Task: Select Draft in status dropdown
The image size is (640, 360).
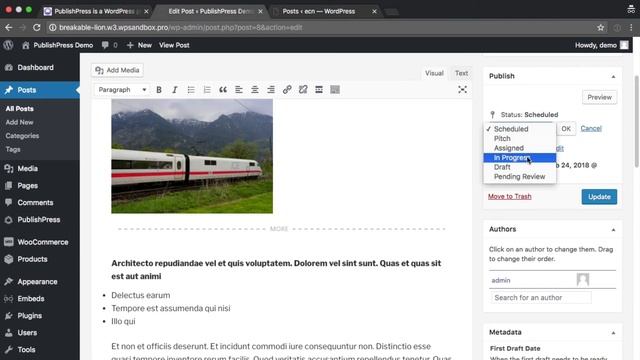Action: 520,167
